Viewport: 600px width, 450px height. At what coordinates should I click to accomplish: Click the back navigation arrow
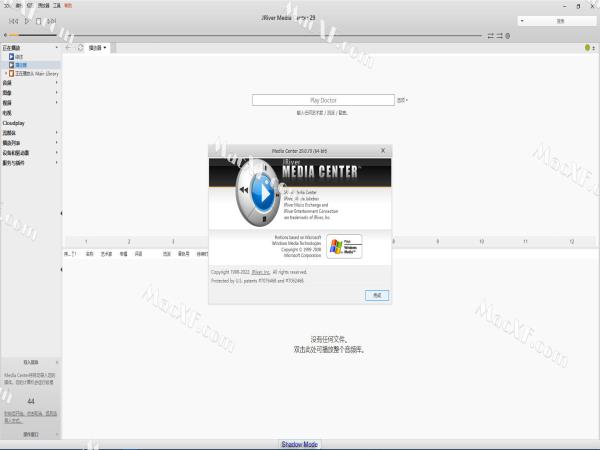click(x=68, y=47)
